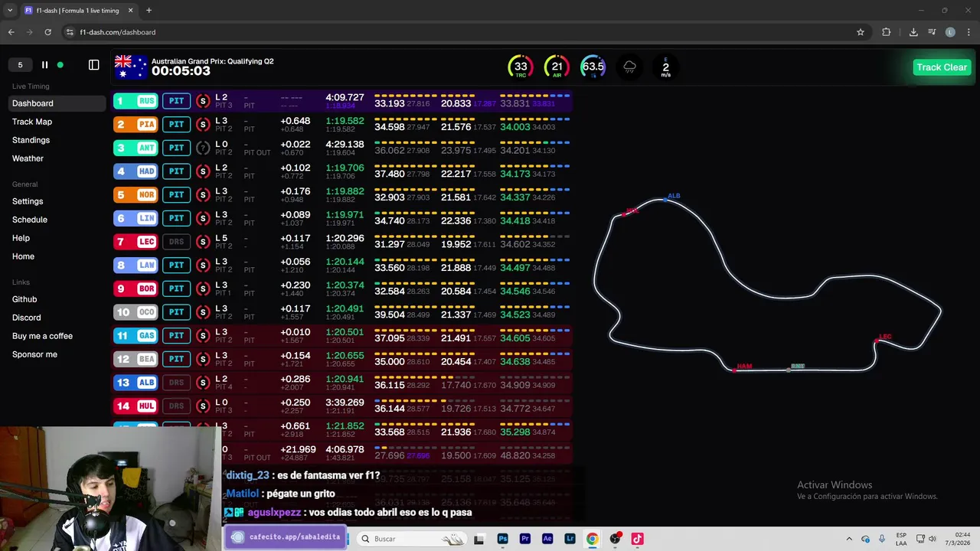The width and height of the screenshot is (980, 551).
Task: Click lap time 1:19.706 in HAD row
Action: (345, 168)
